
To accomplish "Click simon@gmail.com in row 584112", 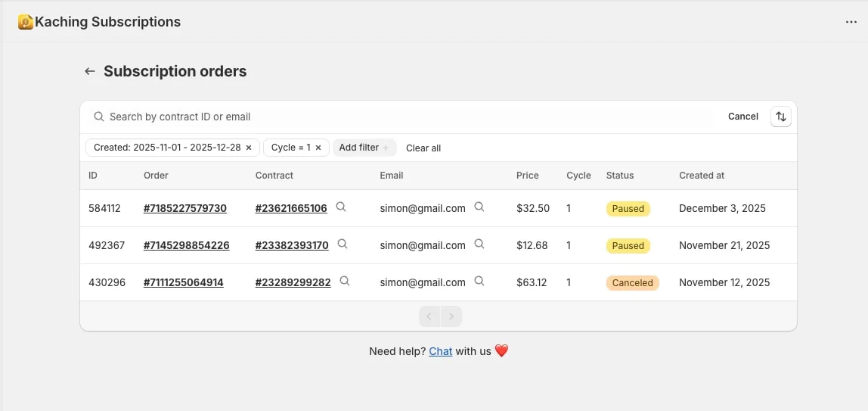I will [x=423, y=208].
